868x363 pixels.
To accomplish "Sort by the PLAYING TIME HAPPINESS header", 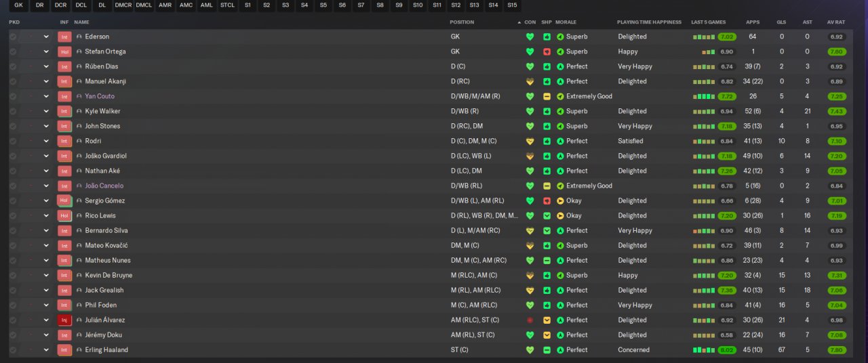I will (649, 22).
